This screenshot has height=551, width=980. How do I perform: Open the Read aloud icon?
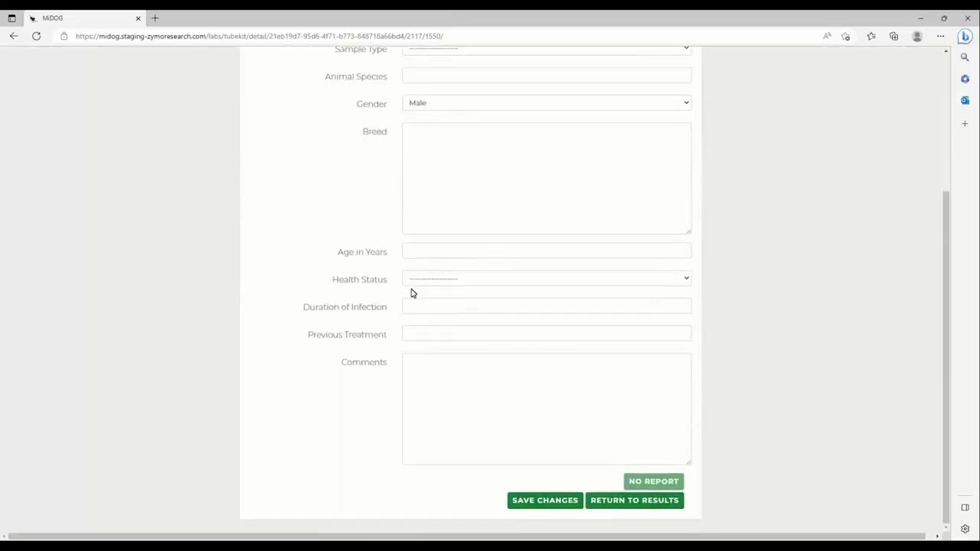827,36
